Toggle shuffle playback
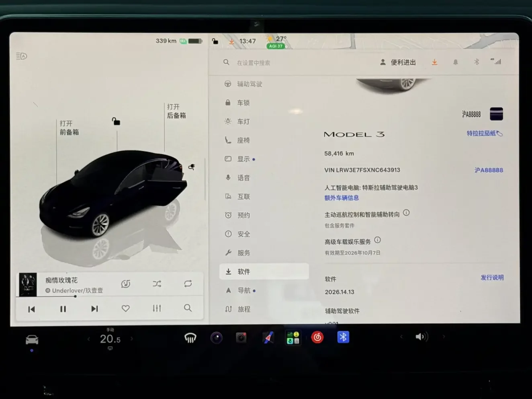This screenshot has width=532, height=399. 157,284
